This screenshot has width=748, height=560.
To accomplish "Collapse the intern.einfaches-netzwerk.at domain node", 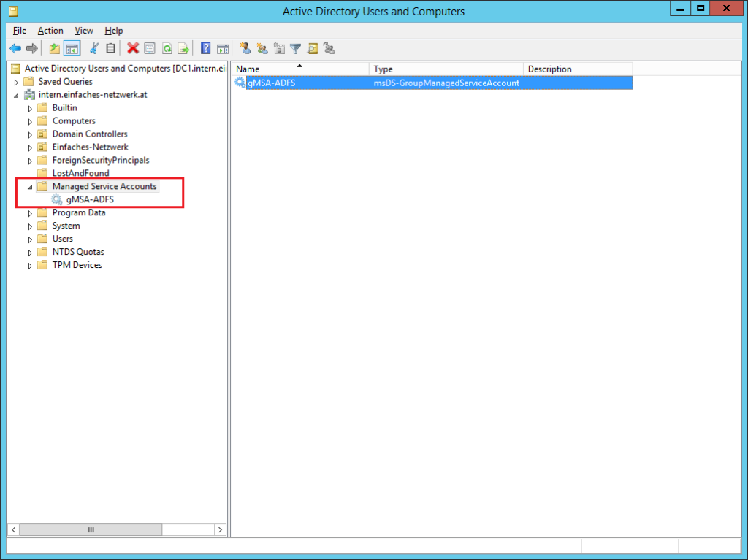I will click(16, 96).
